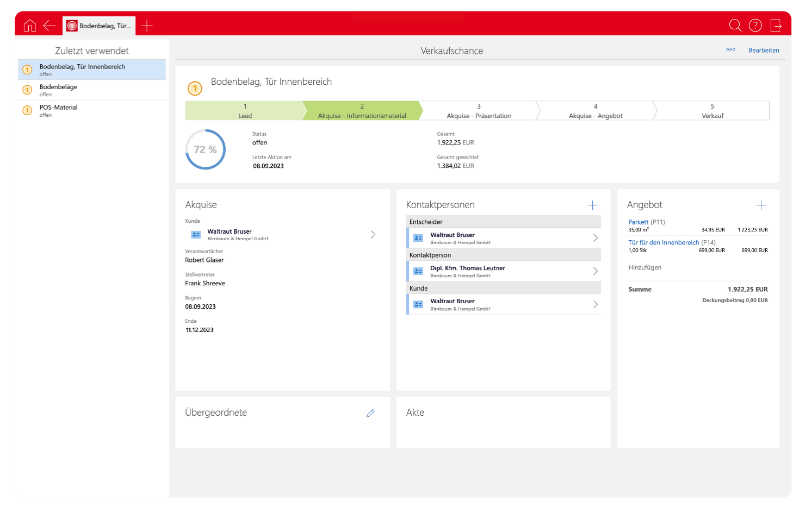Select Akquise - Präsentation stage
Viewport: 812px width, 507px height.
(479, 111)
